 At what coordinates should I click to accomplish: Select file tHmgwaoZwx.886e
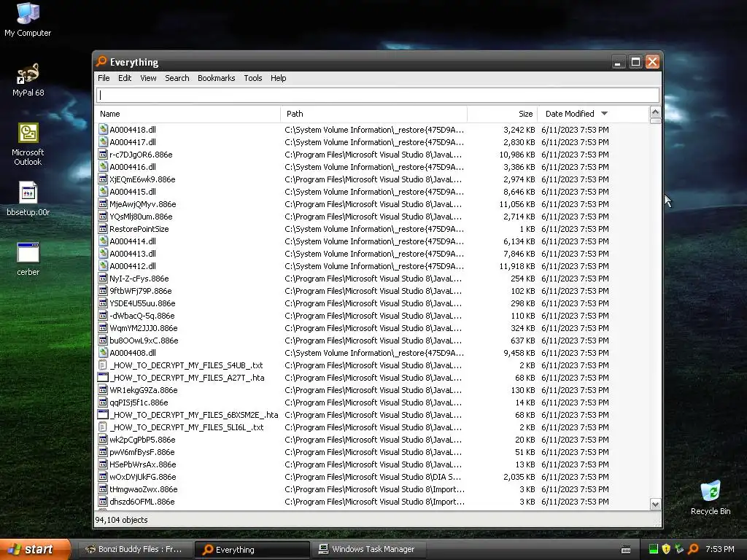coord(144,489)
